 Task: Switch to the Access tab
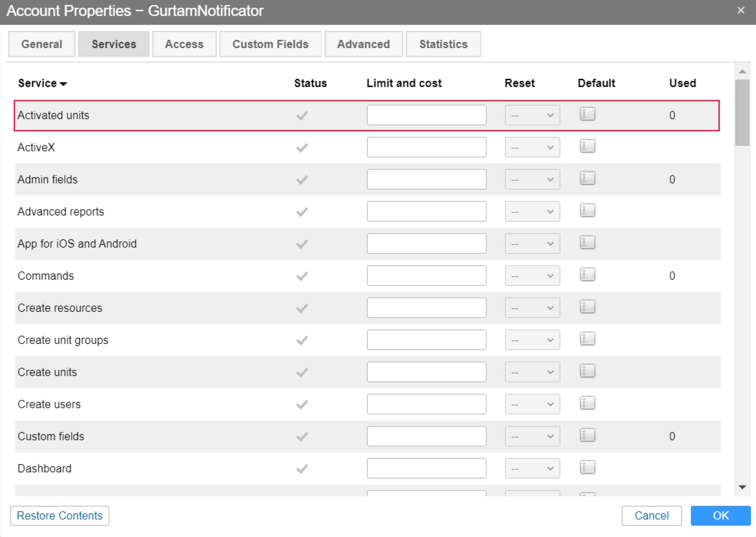click(184, 44)
